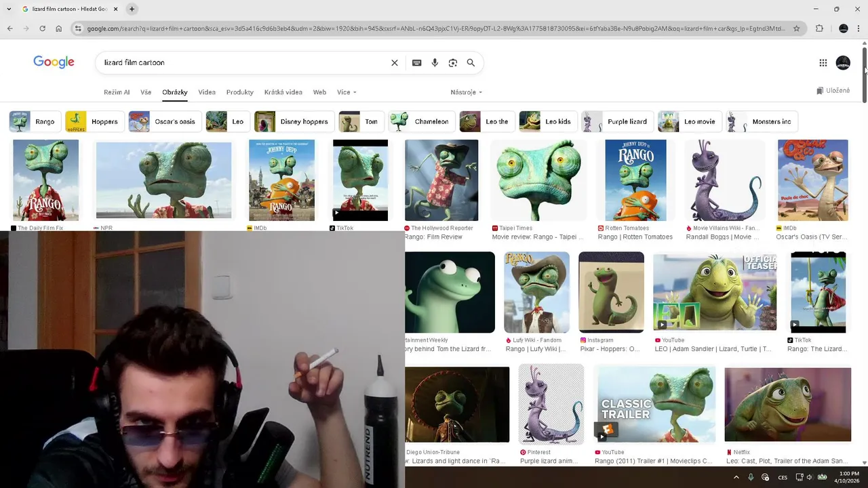The image size is (868, 488).
Task: Filter by the Disney hoppers chip
Action: click(294, 121)
